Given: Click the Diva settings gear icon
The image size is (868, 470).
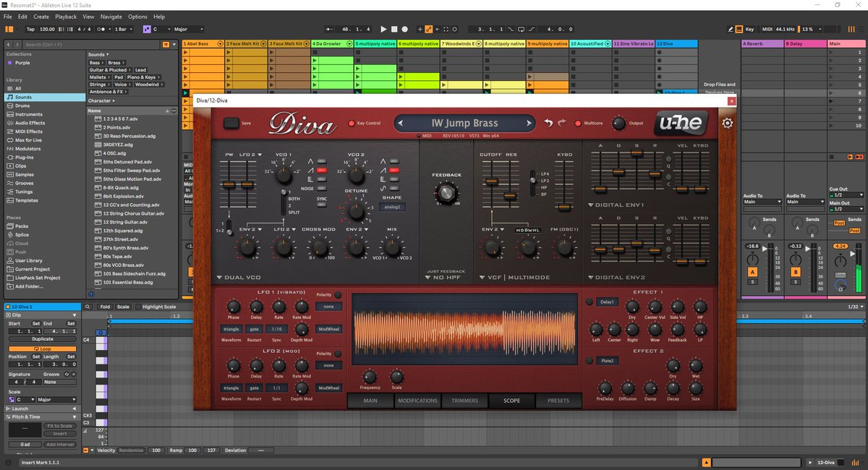Looking at the screenshot, I should pos(728,123).
